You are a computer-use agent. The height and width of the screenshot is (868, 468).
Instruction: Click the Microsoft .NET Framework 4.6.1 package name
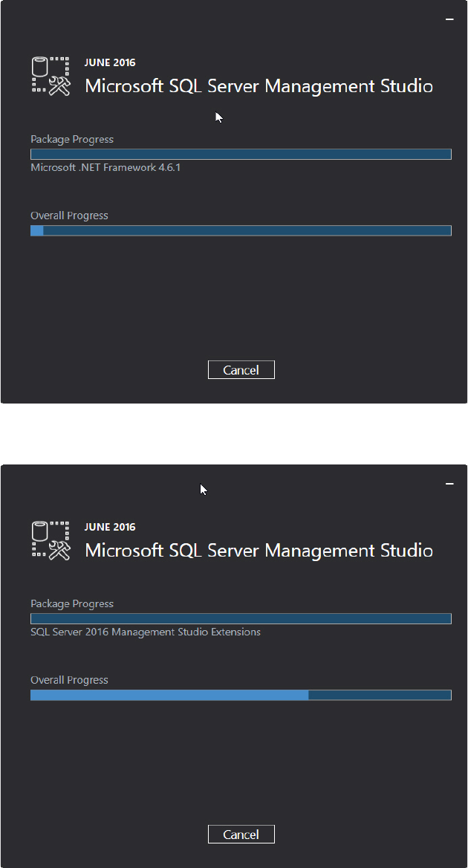tap(105, 167)
